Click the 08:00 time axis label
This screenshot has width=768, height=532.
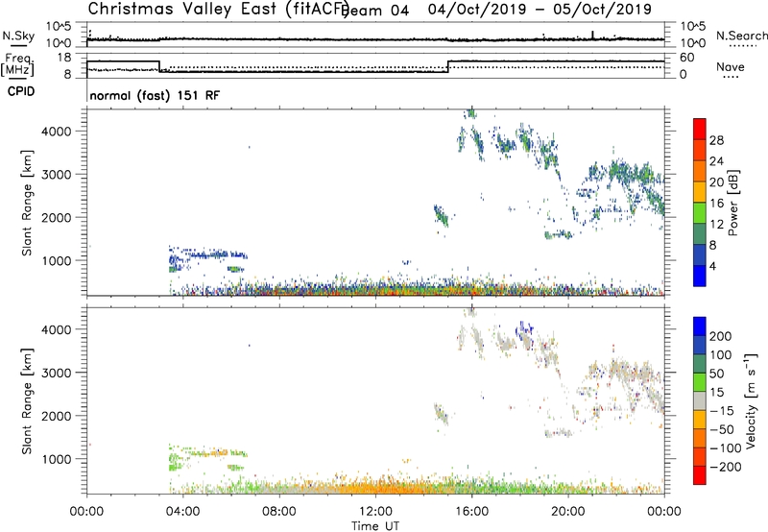pyautogui.click(x=279, y=512)
